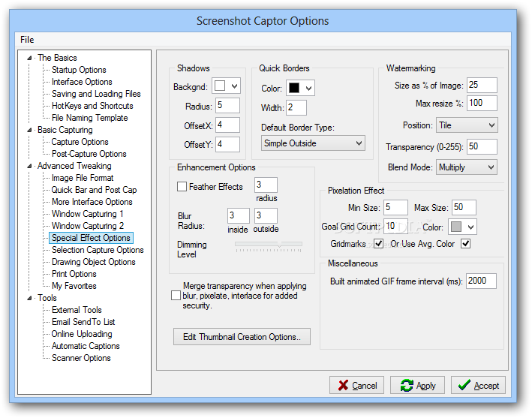Select File Naming Template
The height and width of the screenshot is (418, 532).
[x=89, y=118]
